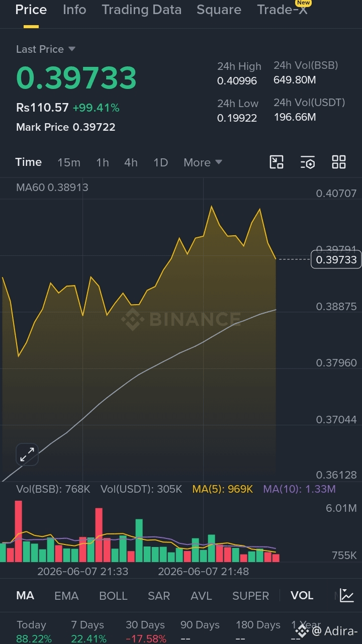Screen dimensions: 362x644
Task: Click the Vol(USDT): 305K label
Action: (x=141, y=489)
